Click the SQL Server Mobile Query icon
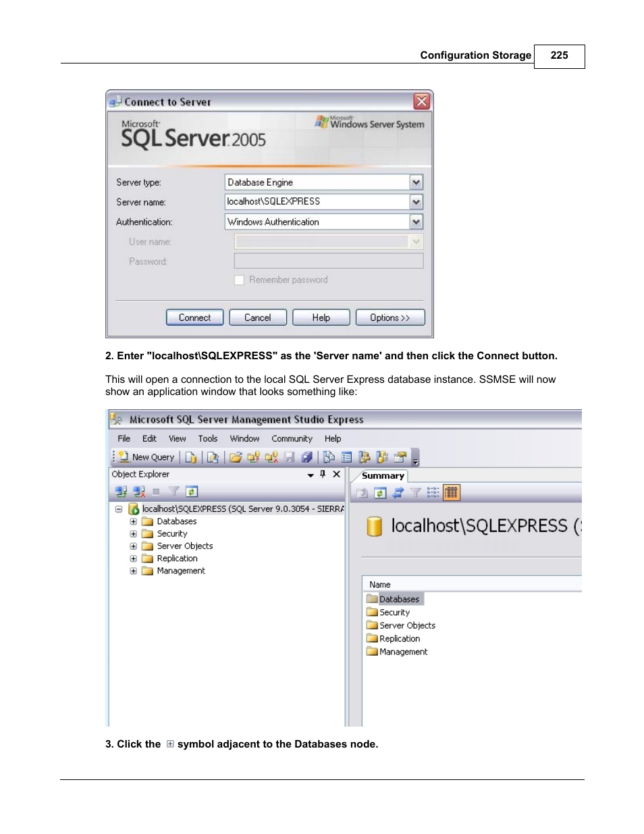The width and height of the screenshot is (644, 834). 213,457
